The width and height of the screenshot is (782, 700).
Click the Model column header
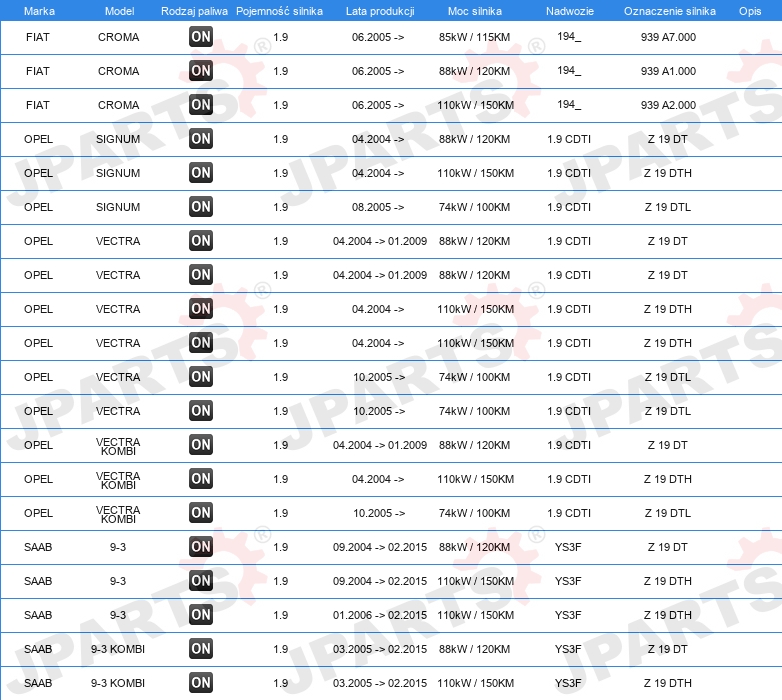pyautogui.click(x=119, y=11)
